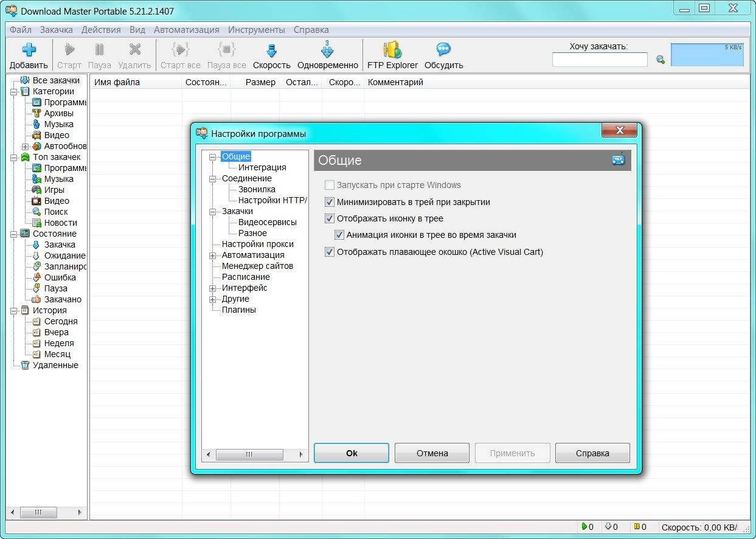Click the settings icon in Общие header
The height and width of the screenshot is (539, 756).
[x=619, y=160]
